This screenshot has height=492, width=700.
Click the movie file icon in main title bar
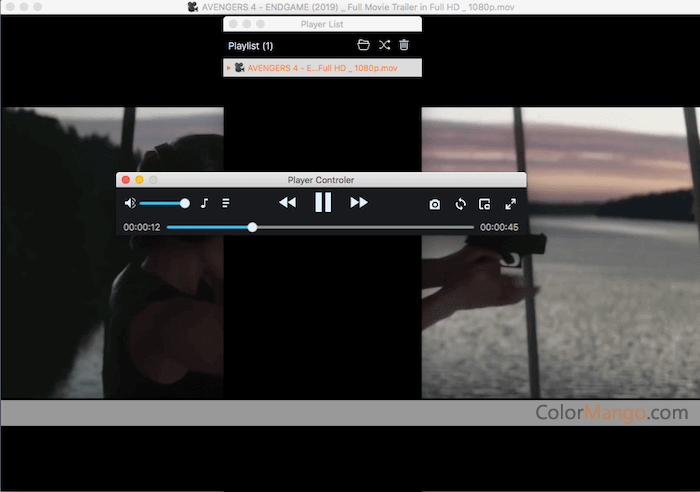tap(193, 7)
